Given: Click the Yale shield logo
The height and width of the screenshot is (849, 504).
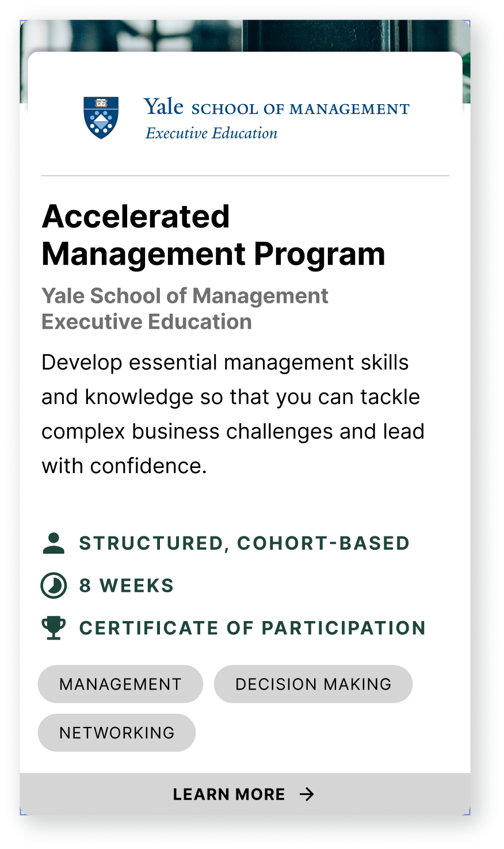Looking at the screenshot, I should (101, 117).
